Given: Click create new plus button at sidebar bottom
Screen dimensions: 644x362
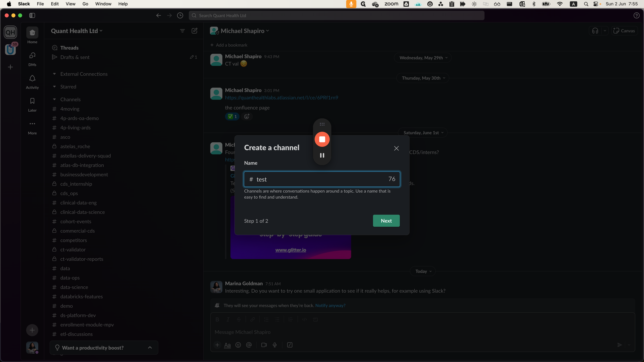Looking at the screenshot, I should point(32,330).
